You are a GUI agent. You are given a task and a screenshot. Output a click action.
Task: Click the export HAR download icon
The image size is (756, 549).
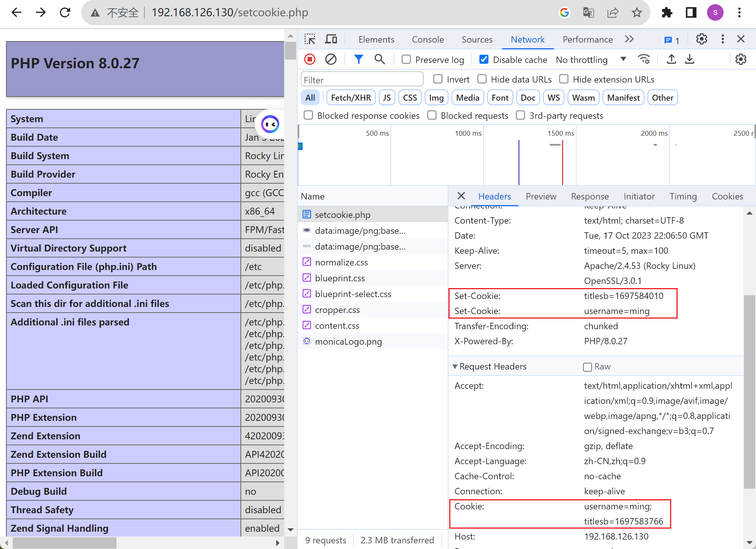click(690, 59)
